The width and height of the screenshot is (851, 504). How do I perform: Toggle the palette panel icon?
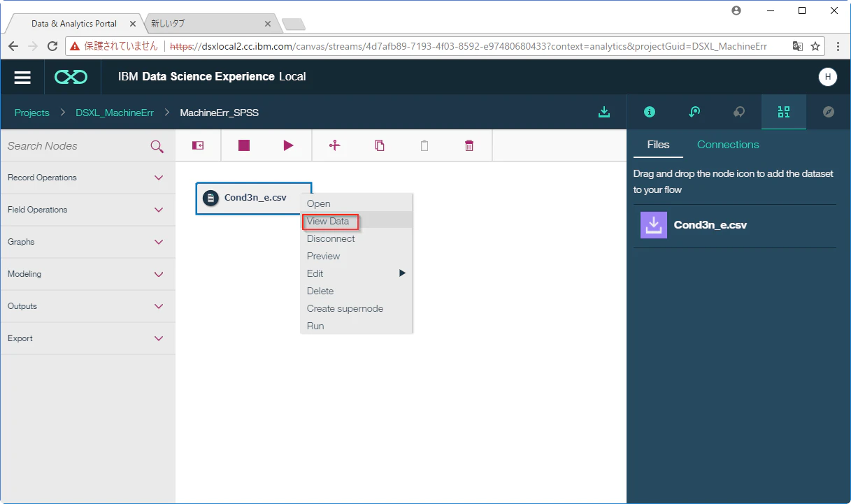coord(198,145)
